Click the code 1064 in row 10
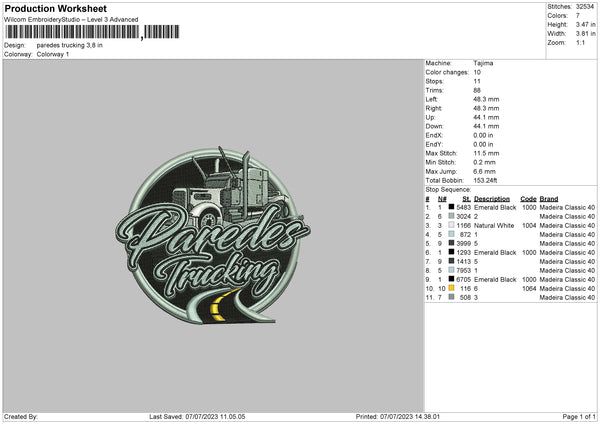600x424 pixels. pos(529,289)
